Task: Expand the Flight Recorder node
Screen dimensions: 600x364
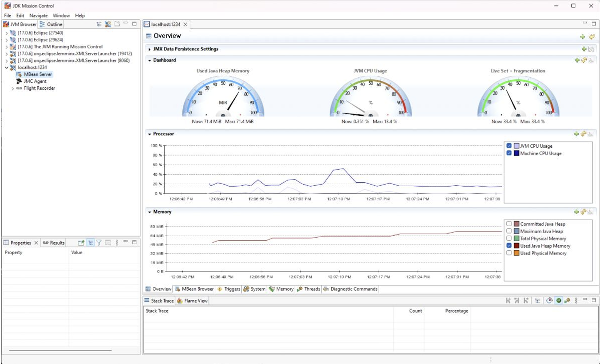Action: click(13, 89)
